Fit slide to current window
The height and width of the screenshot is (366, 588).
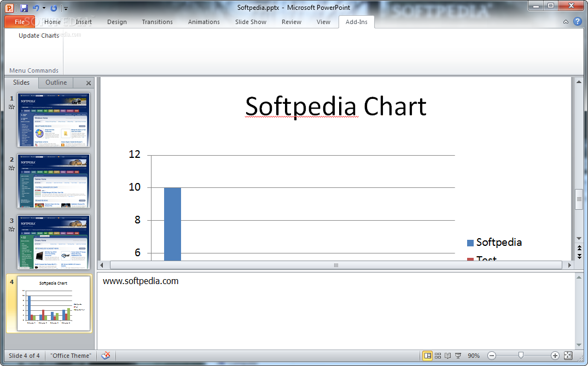click(568, 356)
